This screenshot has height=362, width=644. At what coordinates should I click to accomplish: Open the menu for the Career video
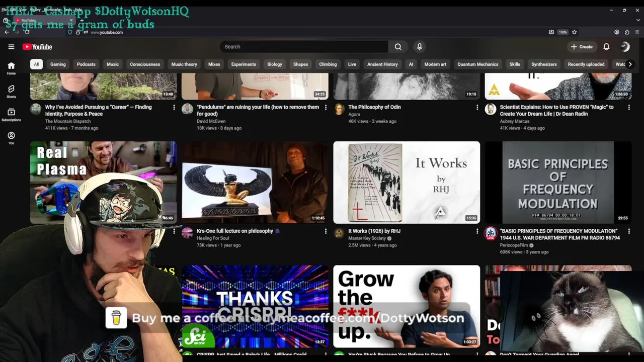[174, 107]
